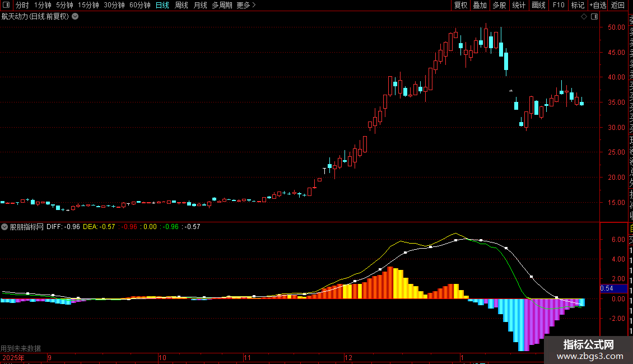Click the 30.00 price axis label

[616, 128]
